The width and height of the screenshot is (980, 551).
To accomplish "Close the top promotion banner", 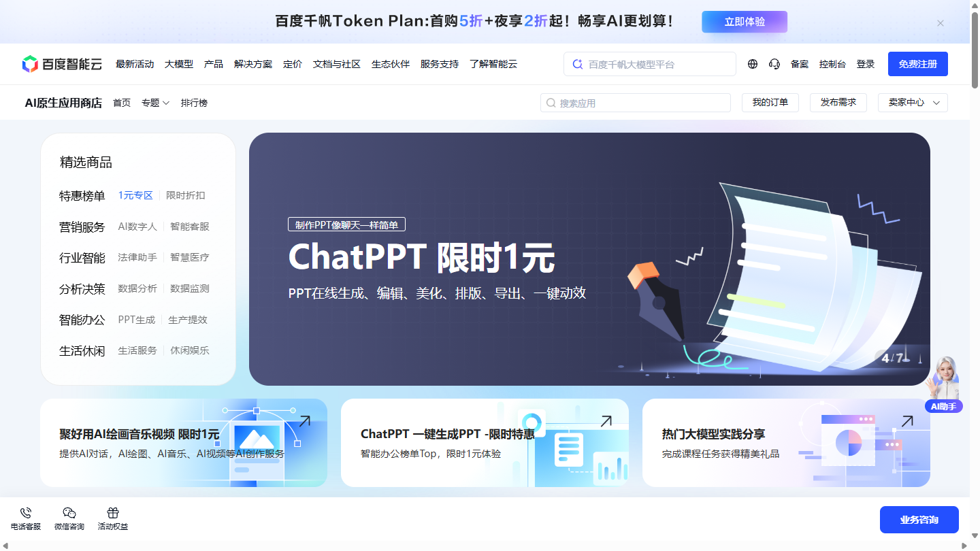I will [941, 23].
